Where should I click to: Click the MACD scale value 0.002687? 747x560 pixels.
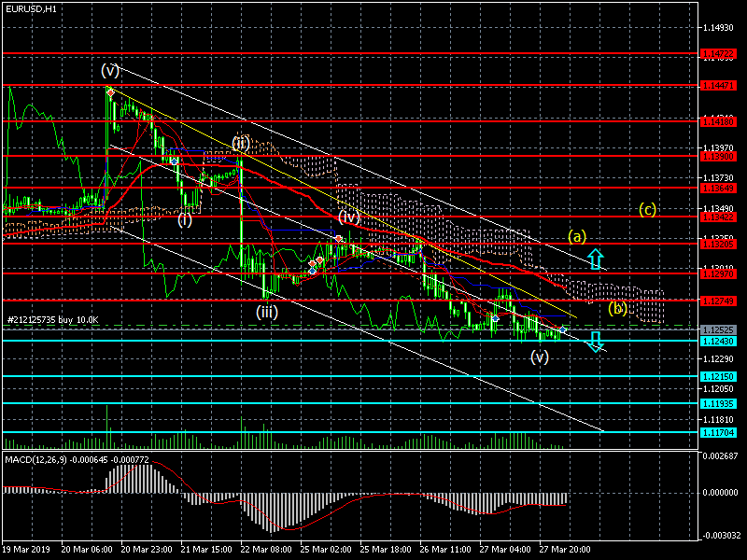pos(720,456)
